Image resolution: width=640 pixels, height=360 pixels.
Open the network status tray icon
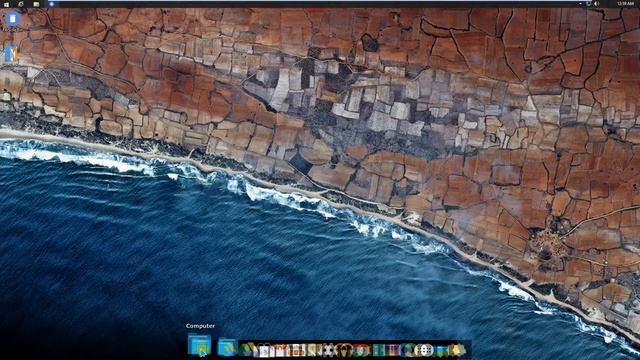coord(589,4)
